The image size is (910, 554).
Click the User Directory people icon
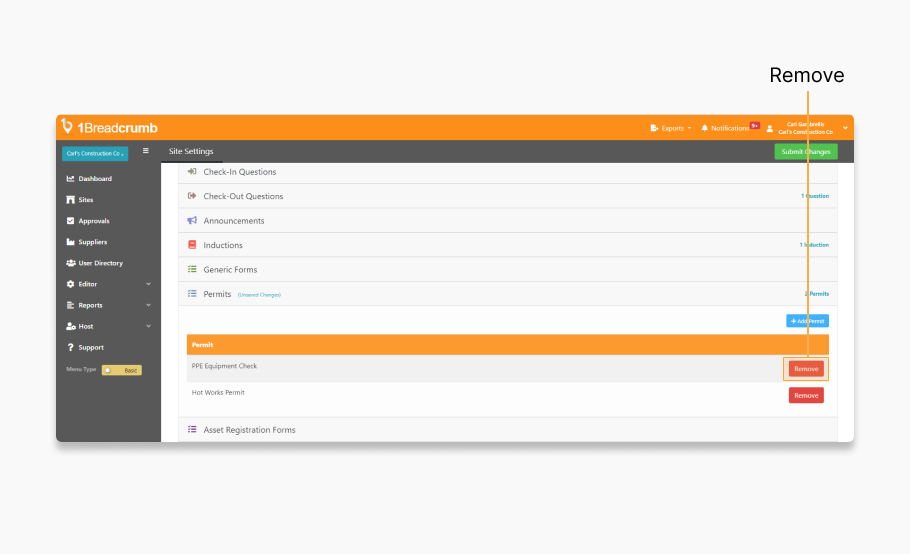point(71,263)
